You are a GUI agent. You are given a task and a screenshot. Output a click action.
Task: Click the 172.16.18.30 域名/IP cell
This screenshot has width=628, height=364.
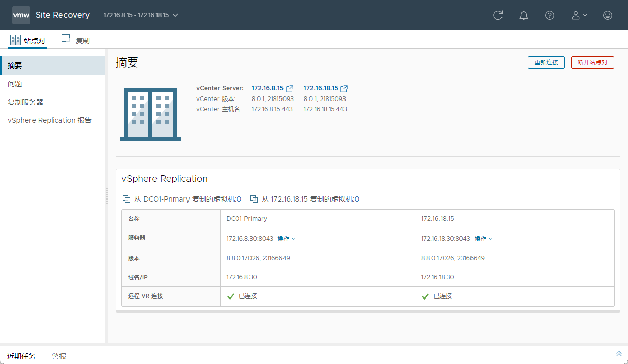click(x=437, y=277)
